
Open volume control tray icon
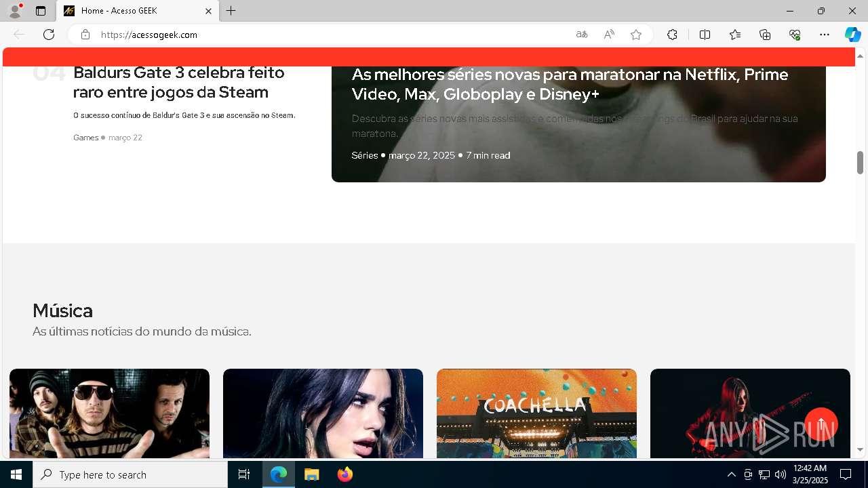781,474
